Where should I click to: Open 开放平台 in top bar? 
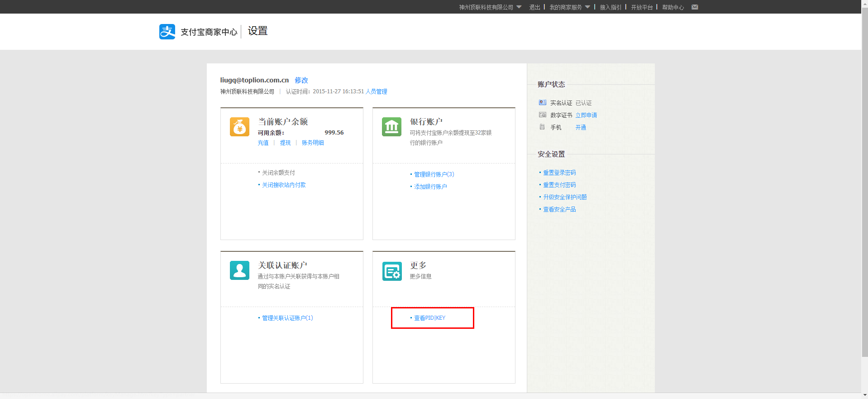pyautogui.click(x=642, y=7)
